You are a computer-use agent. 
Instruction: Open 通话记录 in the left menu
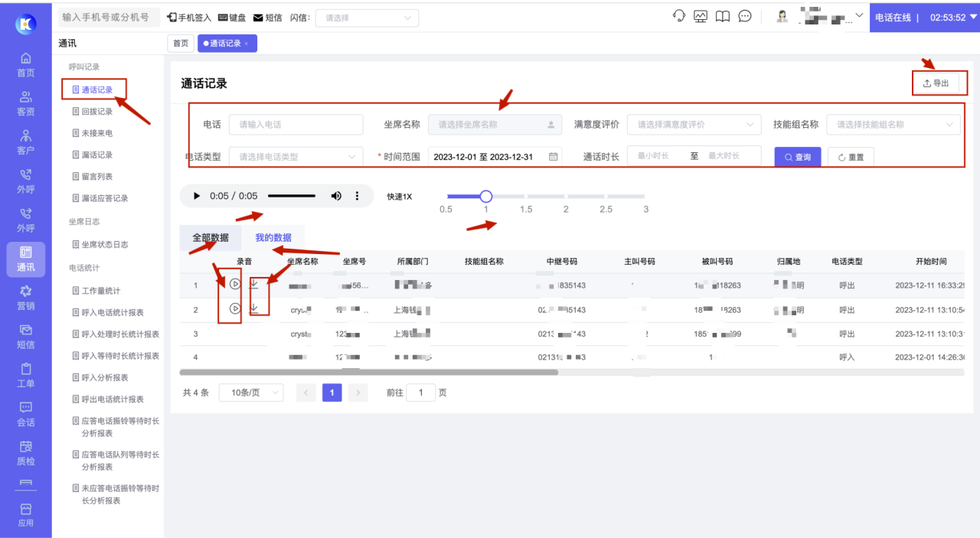tap(93, 90)
